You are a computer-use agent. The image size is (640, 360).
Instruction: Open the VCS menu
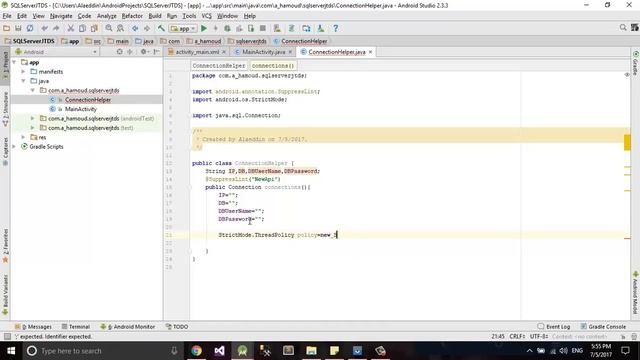tap(207, 16)
